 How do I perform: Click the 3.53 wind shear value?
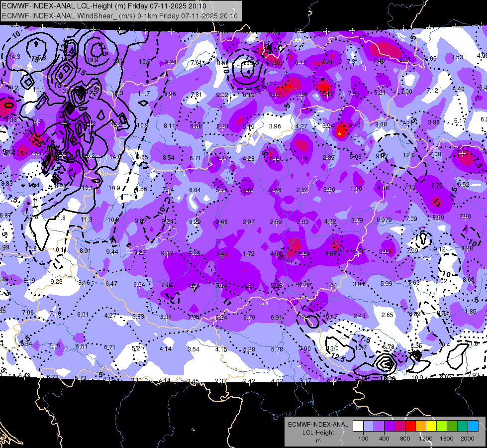457,57
